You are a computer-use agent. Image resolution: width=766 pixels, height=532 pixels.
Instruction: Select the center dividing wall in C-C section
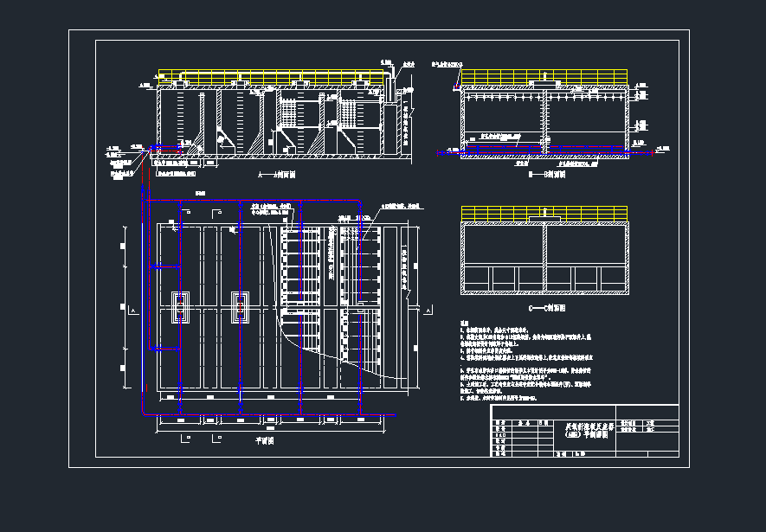point(544,257)
